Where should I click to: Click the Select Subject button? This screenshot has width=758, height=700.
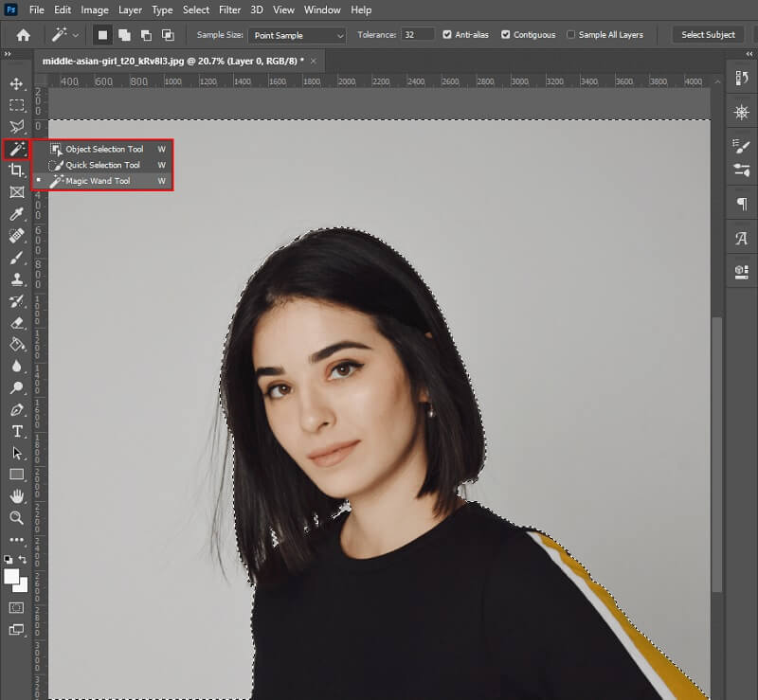coord(708,34)
